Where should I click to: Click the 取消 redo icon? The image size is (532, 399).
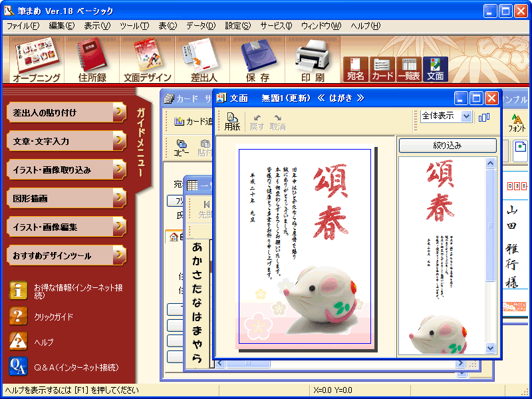click(277, 122)
